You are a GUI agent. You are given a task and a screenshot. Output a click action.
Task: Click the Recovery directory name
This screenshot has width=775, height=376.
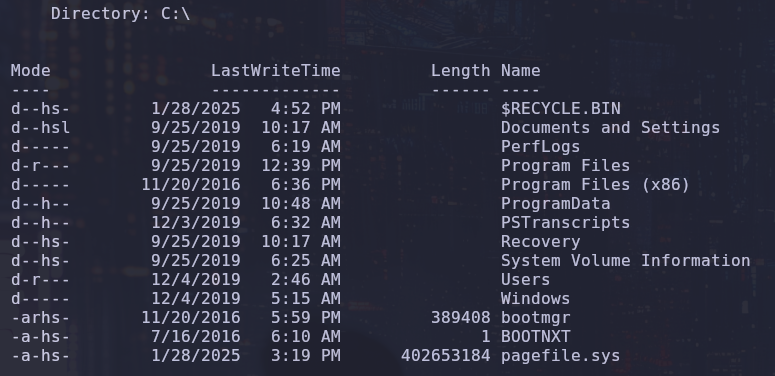540,242
